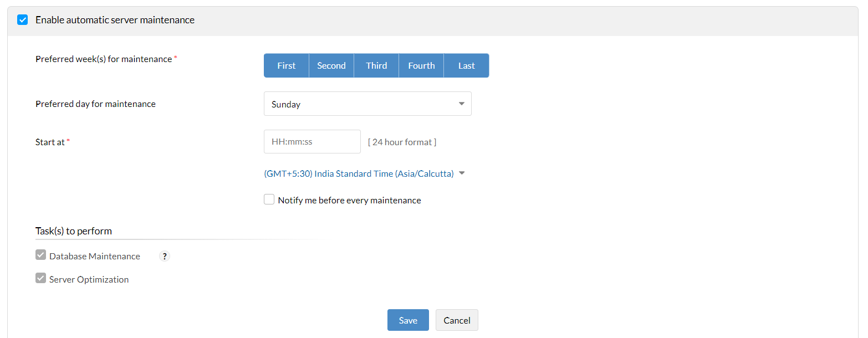Click the "Notify me before every maintenance" label text
Screen dimensions: 868x338
[x=349, y=200]
